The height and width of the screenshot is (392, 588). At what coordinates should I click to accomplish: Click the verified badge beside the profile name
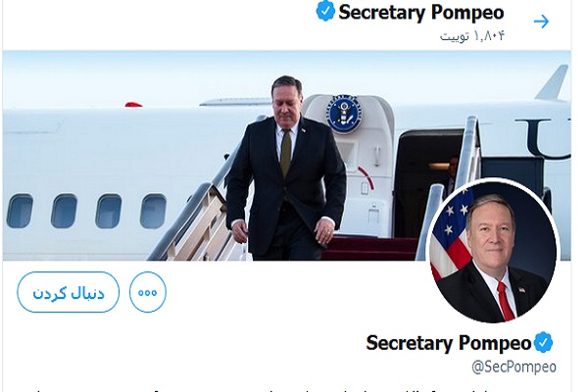tap(543, 343)
